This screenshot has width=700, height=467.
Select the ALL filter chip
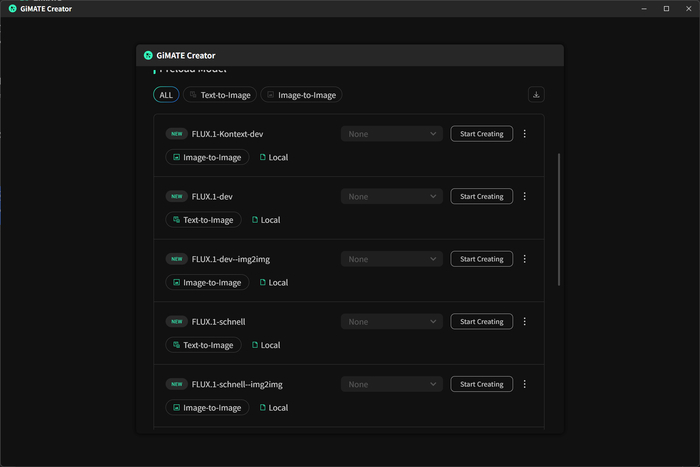pyautogui.click(x=166, y=95)
